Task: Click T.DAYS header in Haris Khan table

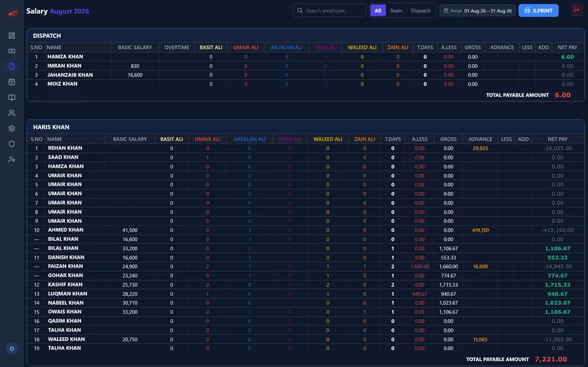Action: (x=393, y=139)
